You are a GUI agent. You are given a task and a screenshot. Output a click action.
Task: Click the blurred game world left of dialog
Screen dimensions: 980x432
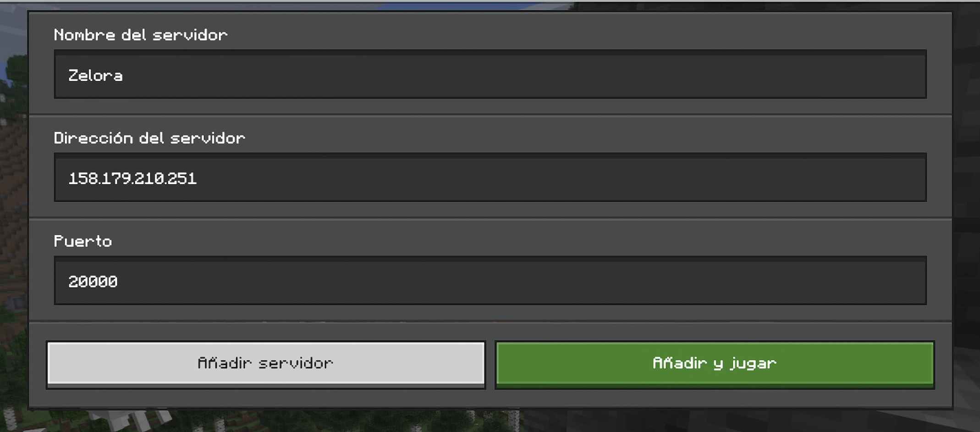coord(13,206)
